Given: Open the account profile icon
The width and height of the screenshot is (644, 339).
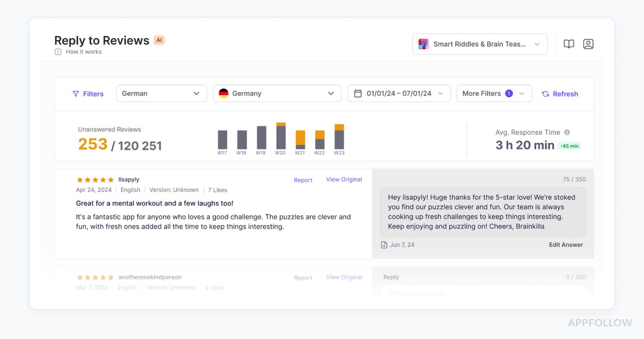Looking at the screenshot, I should 588,43.
